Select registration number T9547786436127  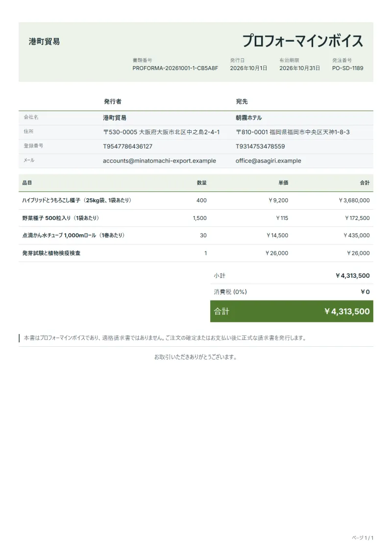127,146
